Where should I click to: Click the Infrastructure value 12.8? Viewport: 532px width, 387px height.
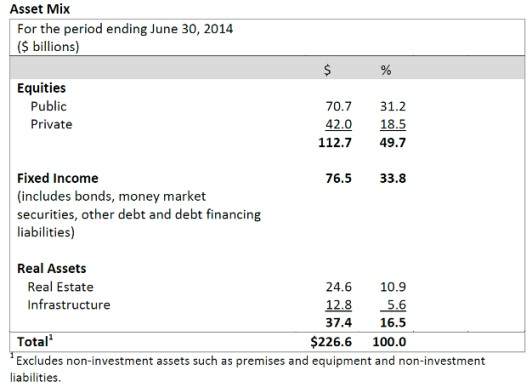click(x=339, y=305)
